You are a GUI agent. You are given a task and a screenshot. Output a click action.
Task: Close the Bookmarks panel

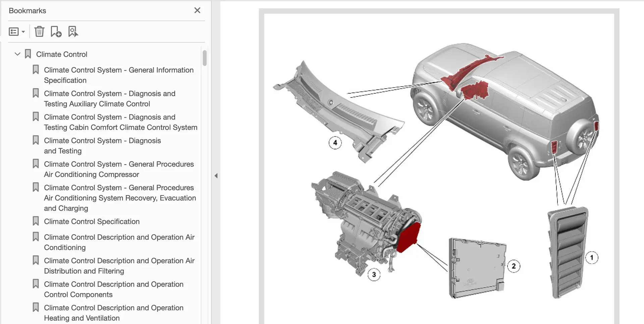click(x=197, y=10)
